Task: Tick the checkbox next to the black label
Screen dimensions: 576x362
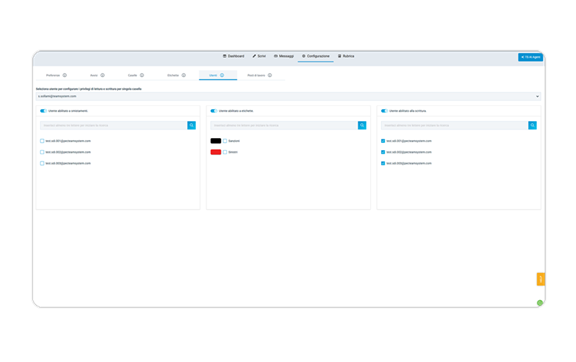Action: (225, 141)
